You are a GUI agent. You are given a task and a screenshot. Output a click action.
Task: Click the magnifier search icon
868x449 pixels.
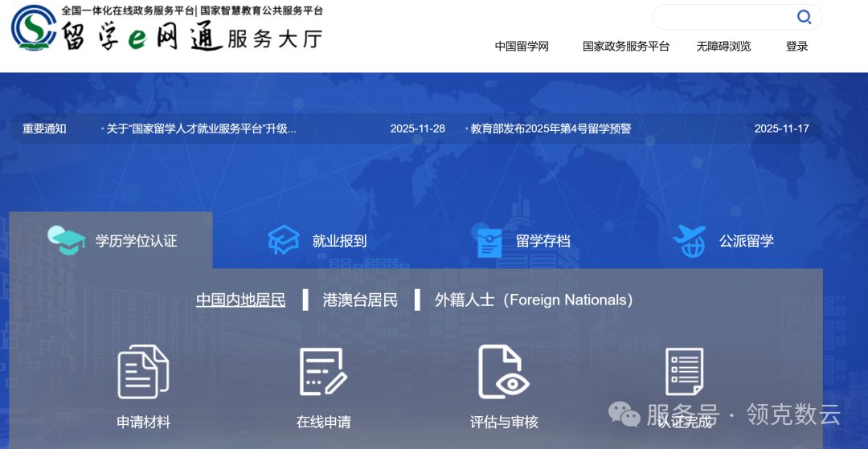(804, 17)
